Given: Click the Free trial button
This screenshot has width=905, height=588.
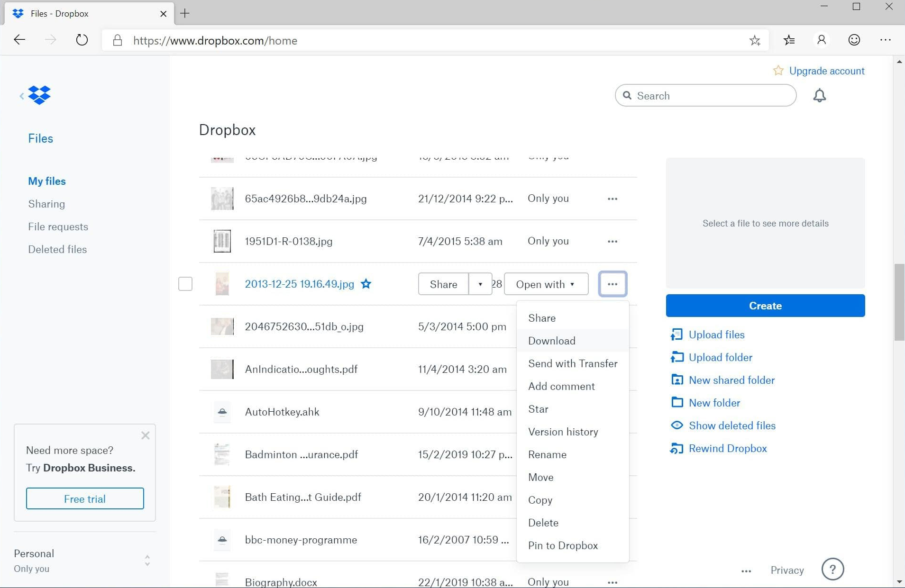Looking at the screenshot, I should (x=85, y=498).
